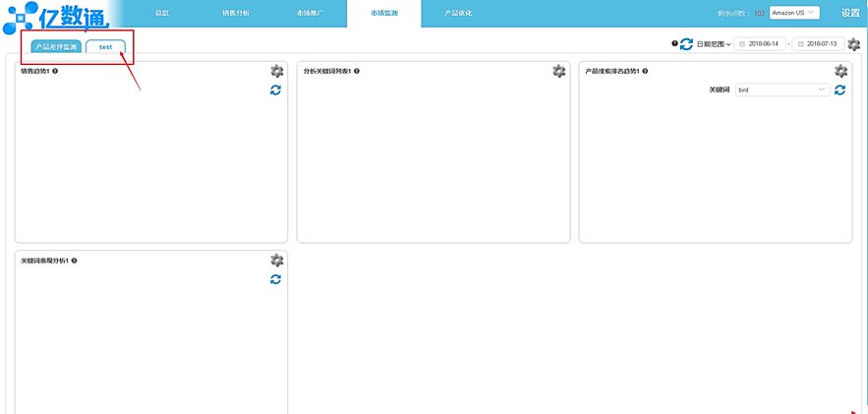Click the 关键词表现分析1 panel title
The height and width of the screenshot is (414, 868).
coord(45,261)
